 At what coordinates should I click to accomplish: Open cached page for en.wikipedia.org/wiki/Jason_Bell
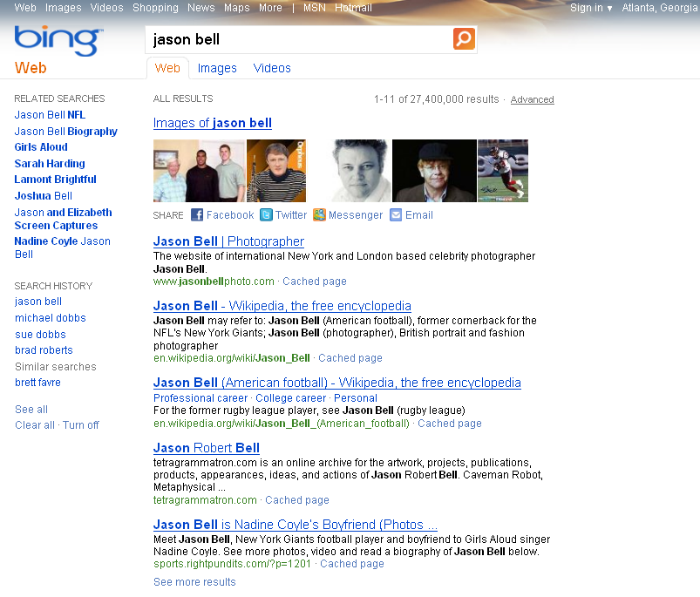[x=350, y=358]
